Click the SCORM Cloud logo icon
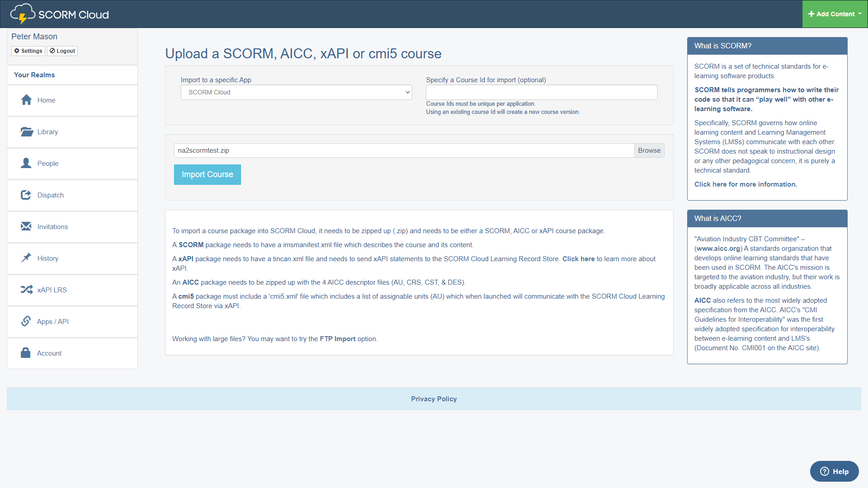This screenshot has height=488, width=868. (23, 14)
